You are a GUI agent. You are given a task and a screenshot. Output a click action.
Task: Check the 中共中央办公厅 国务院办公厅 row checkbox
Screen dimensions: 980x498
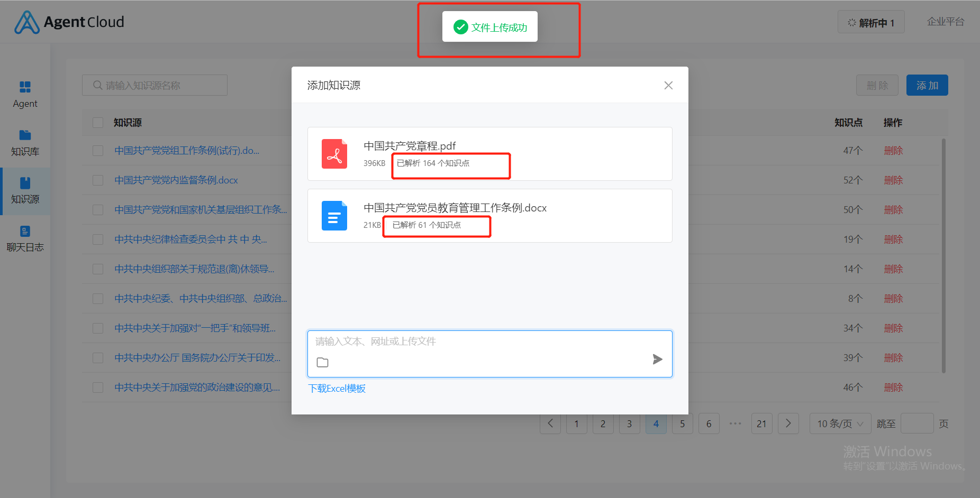(x=98, y=358)
